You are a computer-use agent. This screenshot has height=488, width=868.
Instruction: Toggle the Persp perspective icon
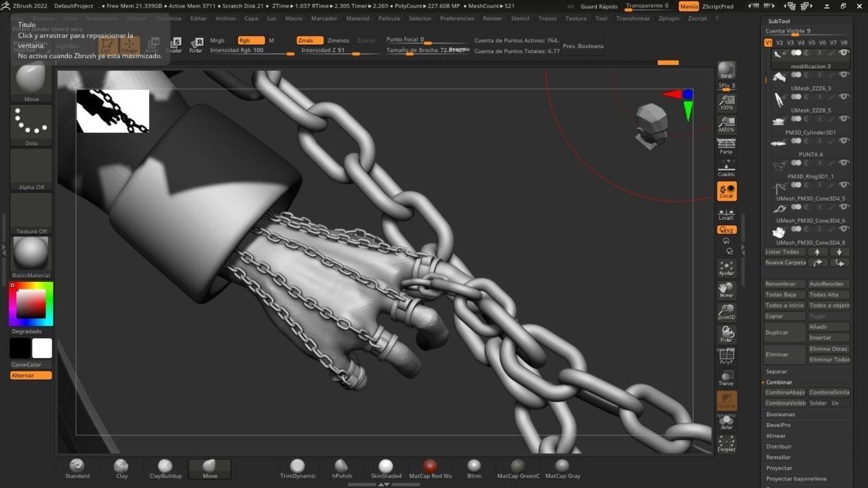click(726, 146)
